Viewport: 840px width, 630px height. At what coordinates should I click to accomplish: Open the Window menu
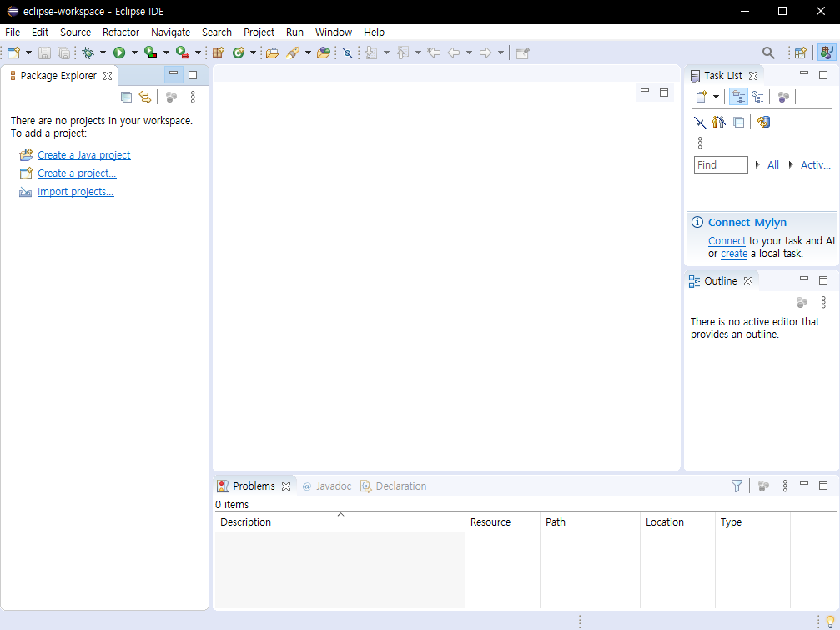coord(333,33)
